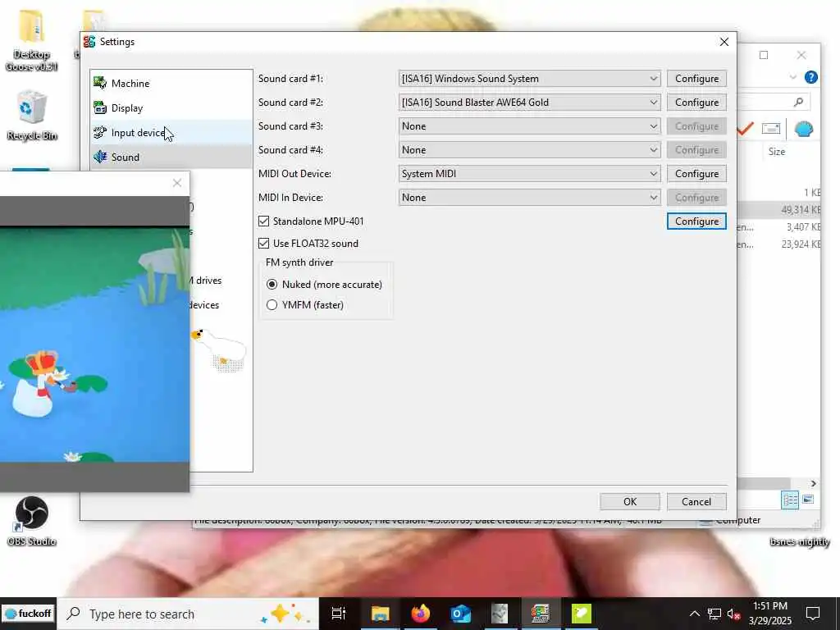
Task: Open the Sound card #2 dropdown
Action: coord(529,103)
